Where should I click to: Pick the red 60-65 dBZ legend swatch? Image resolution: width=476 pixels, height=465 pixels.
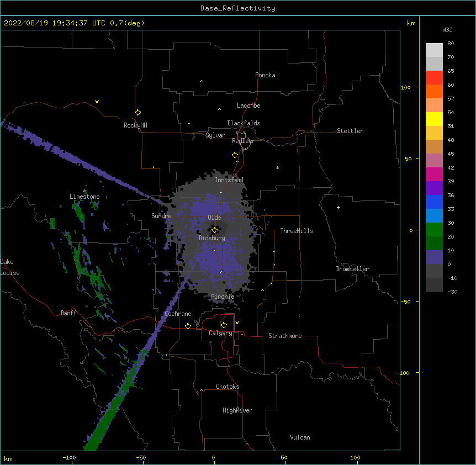tap(434, 77)
